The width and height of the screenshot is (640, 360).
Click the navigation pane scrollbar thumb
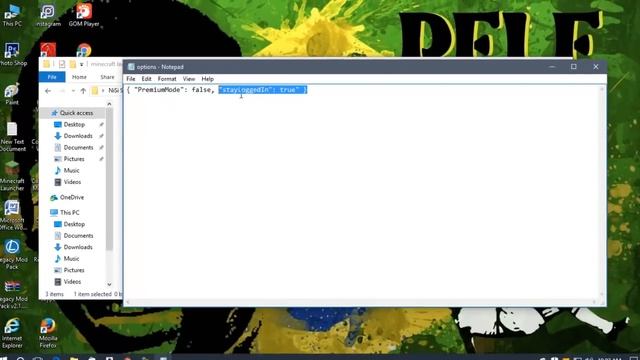tap(109, 179)
